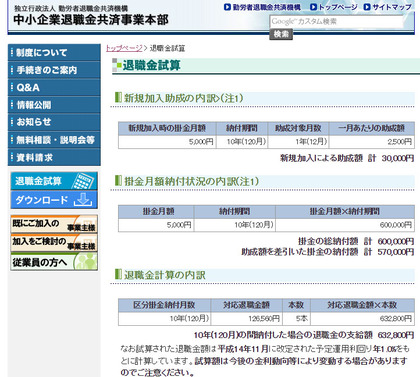Click the 2,500円 table cell
This screenshot has height=377, width=420.
click(x=372, y=142)
